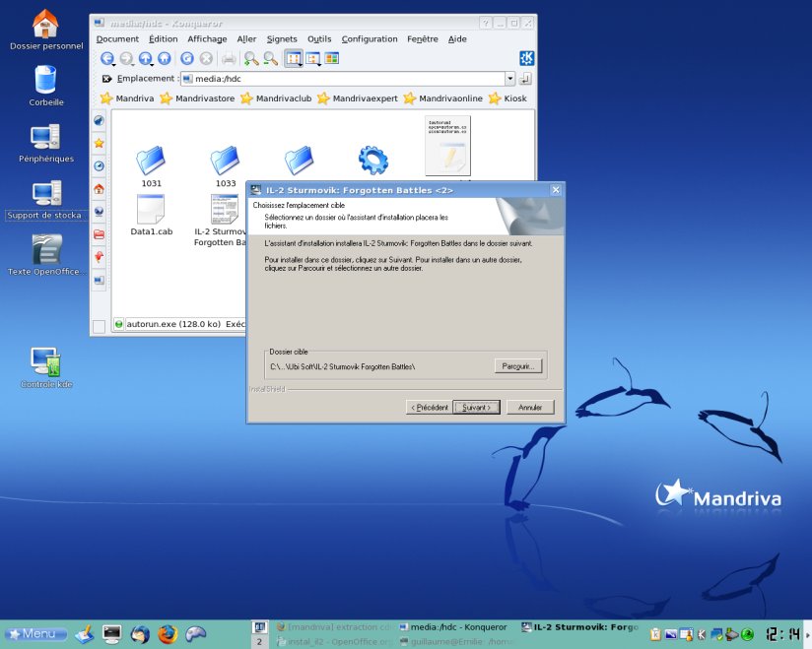The height and width of the screenshot is (649, 812).
Task: Open the Édition menu
Action: 164,38
